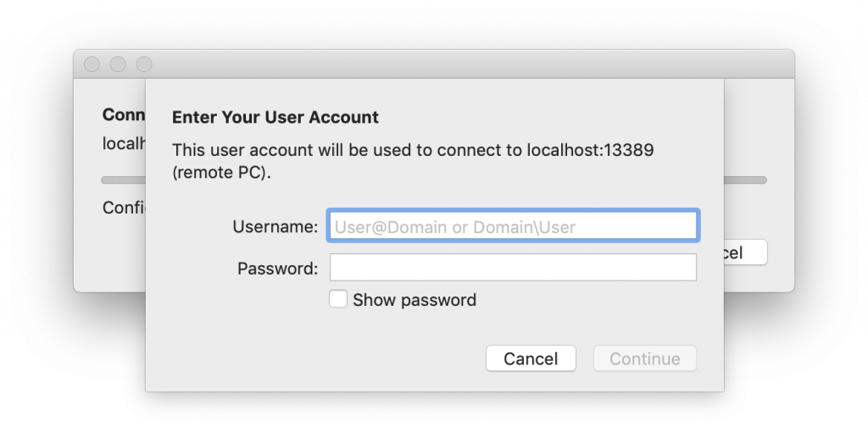Click the Continue button
Screen dimensions: 868x427
tap(644, 358)
